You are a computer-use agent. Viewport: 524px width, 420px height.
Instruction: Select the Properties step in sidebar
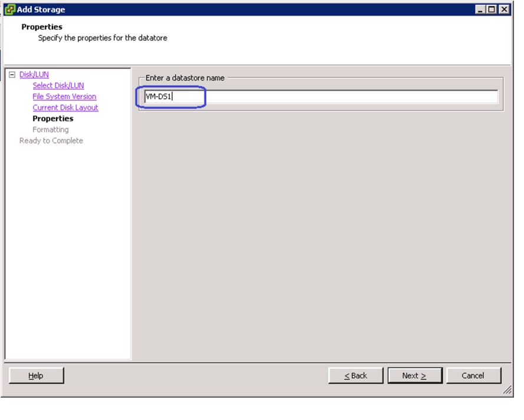point(53,118)
